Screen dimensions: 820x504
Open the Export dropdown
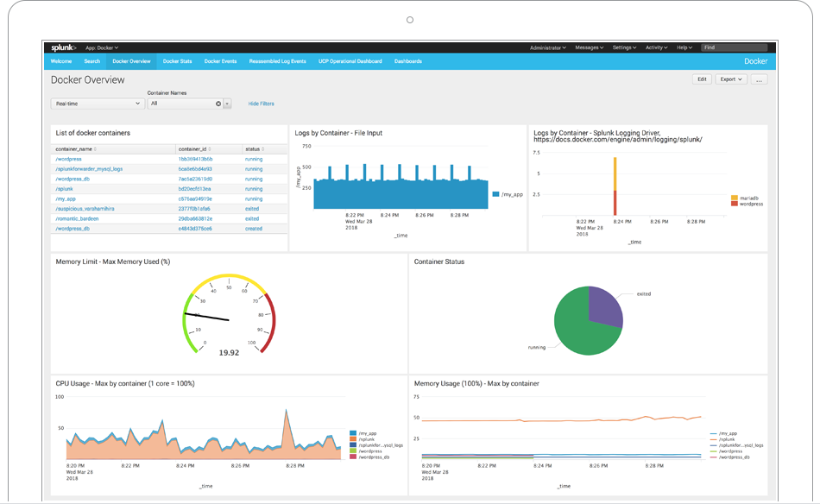click(x=730, y=79)
